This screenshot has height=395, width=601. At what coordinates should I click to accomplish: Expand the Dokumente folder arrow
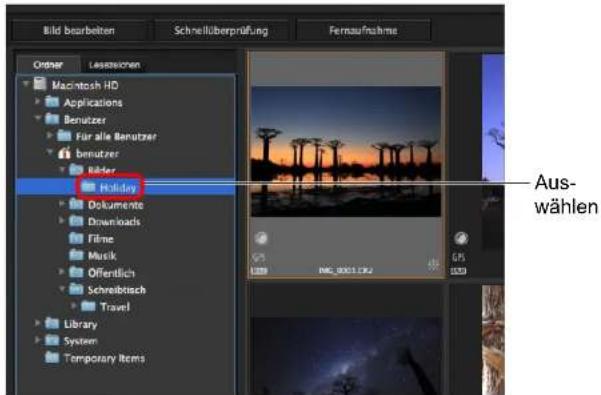62,204
